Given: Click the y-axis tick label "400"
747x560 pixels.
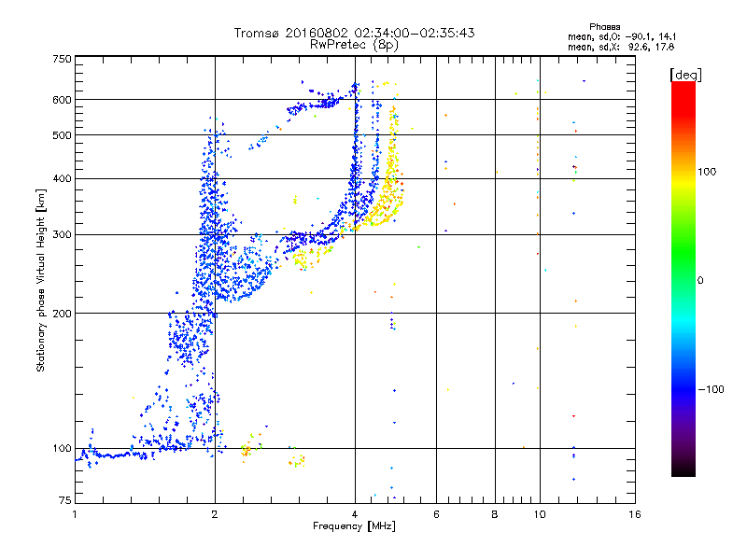Looking at the screenshot, I should click(62, 178).
